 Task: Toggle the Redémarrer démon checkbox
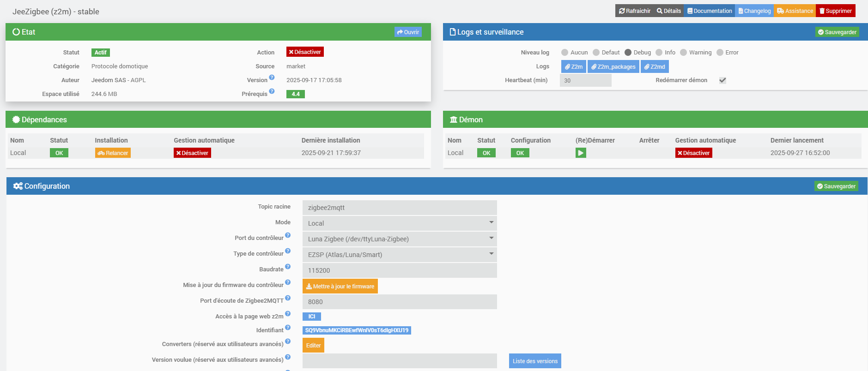[722, 80]
